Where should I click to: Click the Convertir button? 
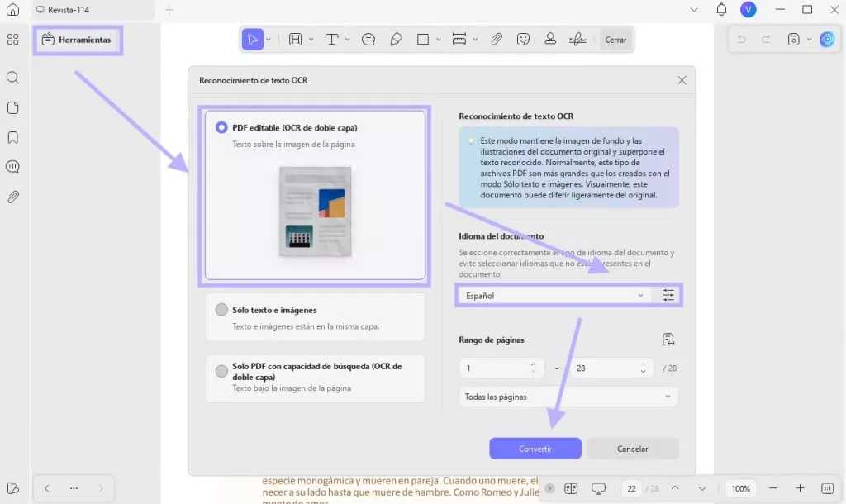pyautogui.click(x=535, y=449)
